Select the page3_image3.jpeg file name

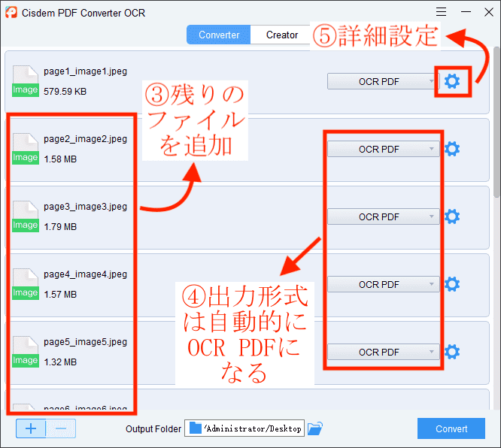click(x=85, y=207)
